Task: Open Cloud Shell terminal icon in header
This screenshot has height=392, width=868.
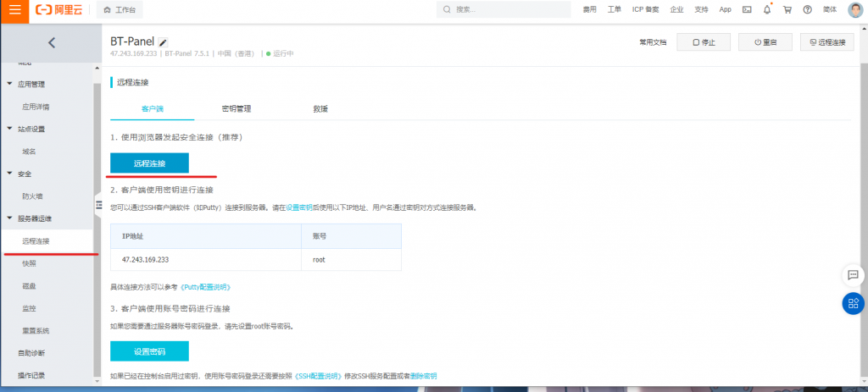Action: pyautogui.click(x=747, y=10)
